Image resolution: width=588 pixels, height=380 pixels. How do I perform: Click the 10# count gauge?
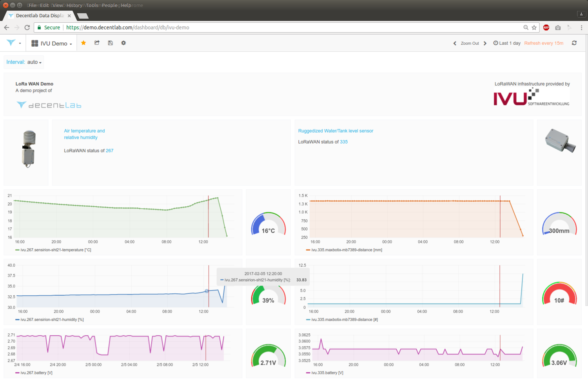(x=559, y=294)
